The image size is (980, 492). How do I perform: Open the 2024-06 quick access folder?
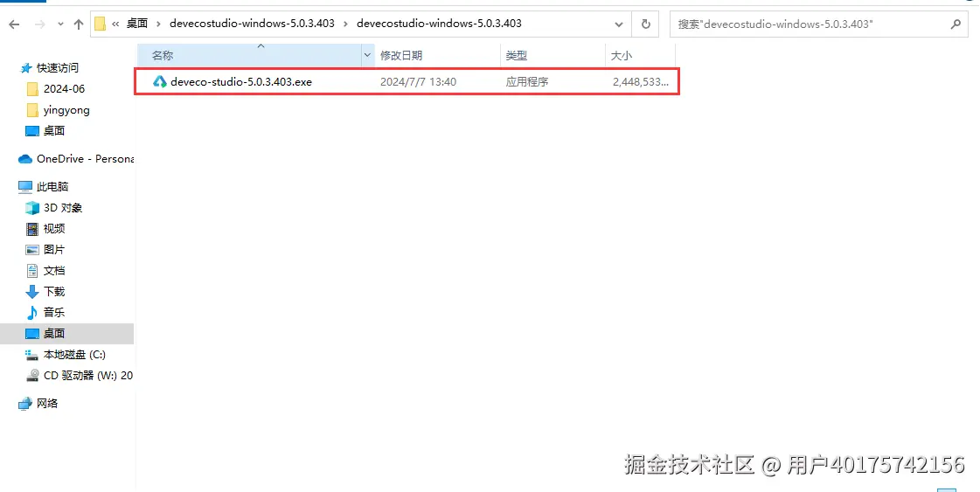(64, 89)
